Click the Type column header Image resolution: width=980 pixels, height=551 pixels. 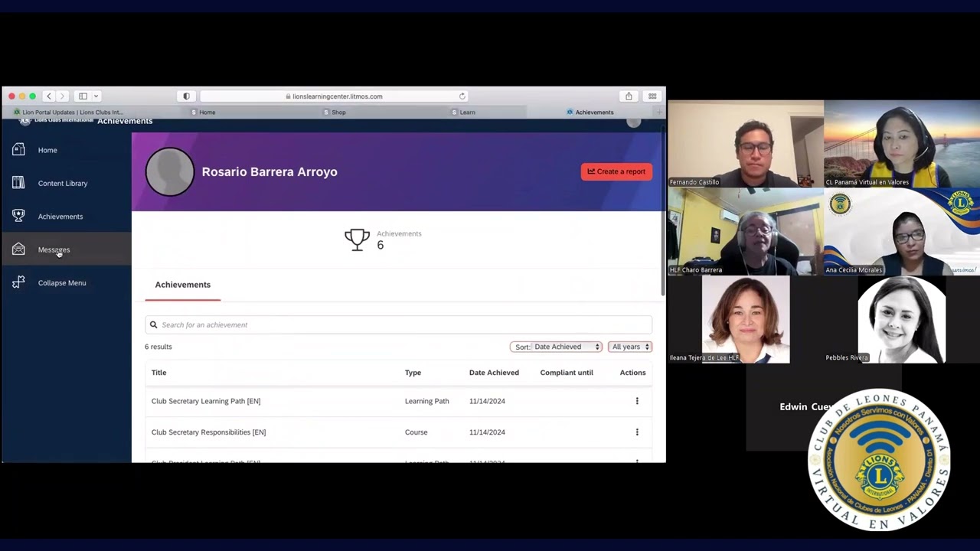(x=413, y=373)
